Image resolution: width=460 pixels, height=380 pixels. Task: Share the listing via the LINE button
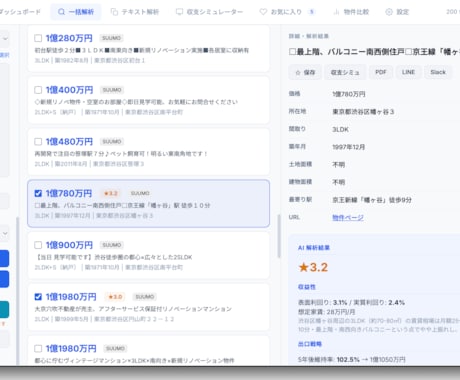[x=408, y=72]
